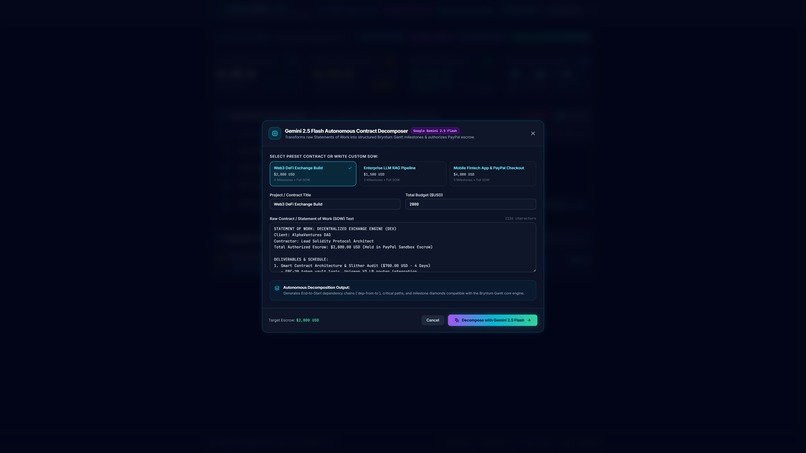Click the 'Select preset contract or write custom SOW' label

[x=324, y=156]
